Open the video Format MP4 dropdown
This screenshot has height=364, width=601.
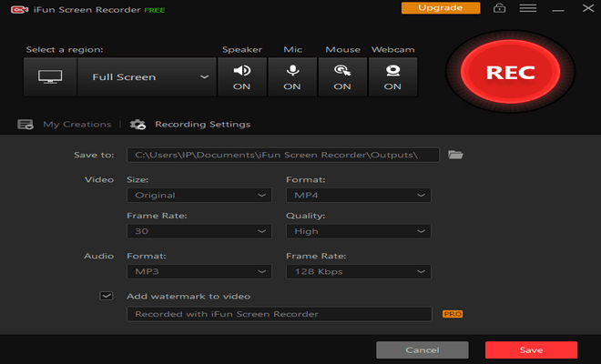[359, 195]
